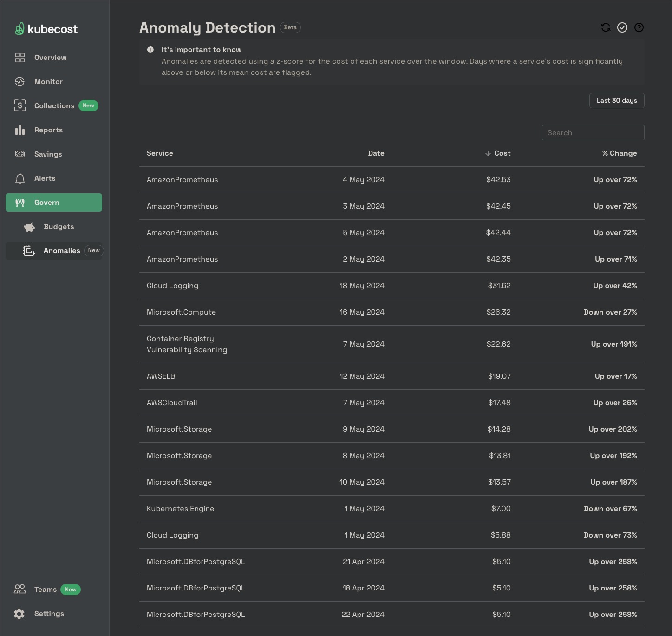Select Microsoft.Storage row dated 10 May 2024
The width and height of the screenshot is (672, 636).
coord(392,482)
